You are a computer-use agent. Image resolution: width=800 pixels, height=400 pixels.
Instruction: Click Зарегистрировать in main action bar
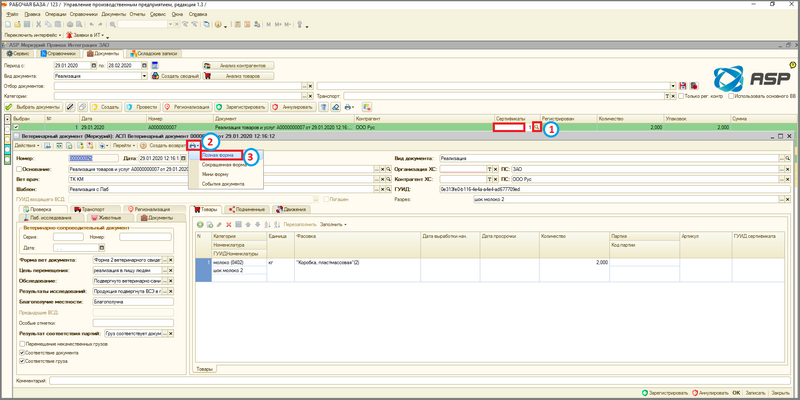pyautogui.click(x=241, y=107)
